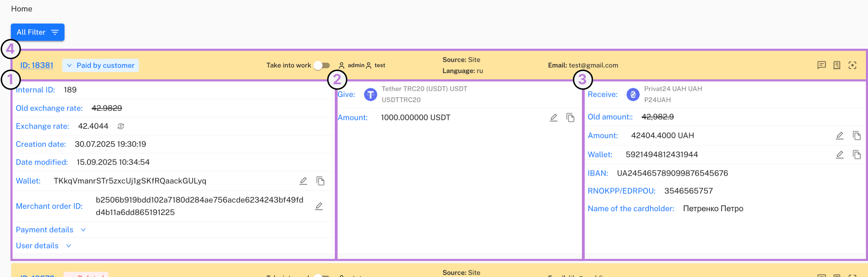Open the comments icon for order 18381

(x=821, y=65)
